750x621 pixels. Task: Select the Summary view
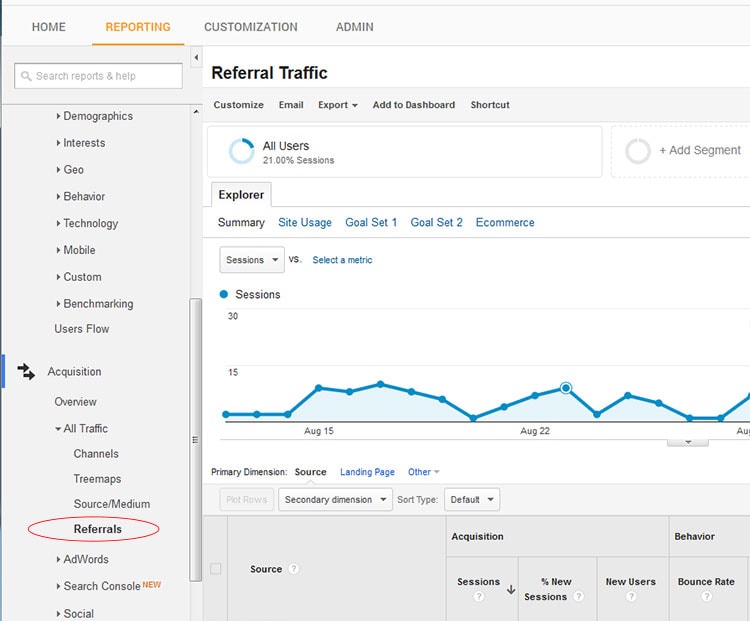pos(241,222)
